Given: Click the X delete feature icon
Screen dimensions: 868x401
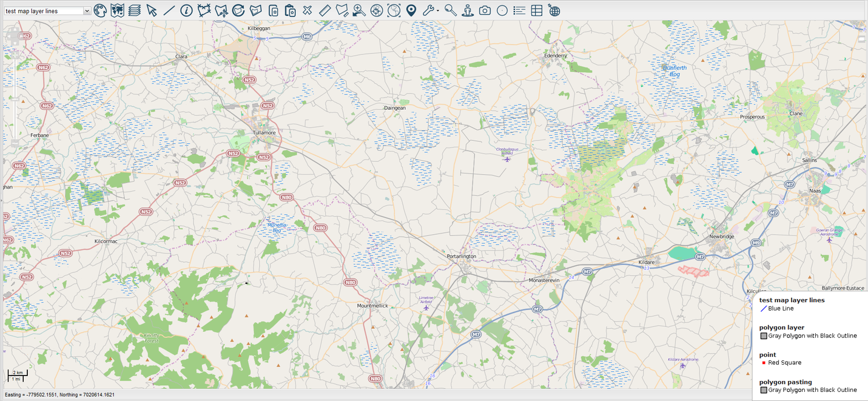Looking at the screenshot, I should click(x=308, y=10).
